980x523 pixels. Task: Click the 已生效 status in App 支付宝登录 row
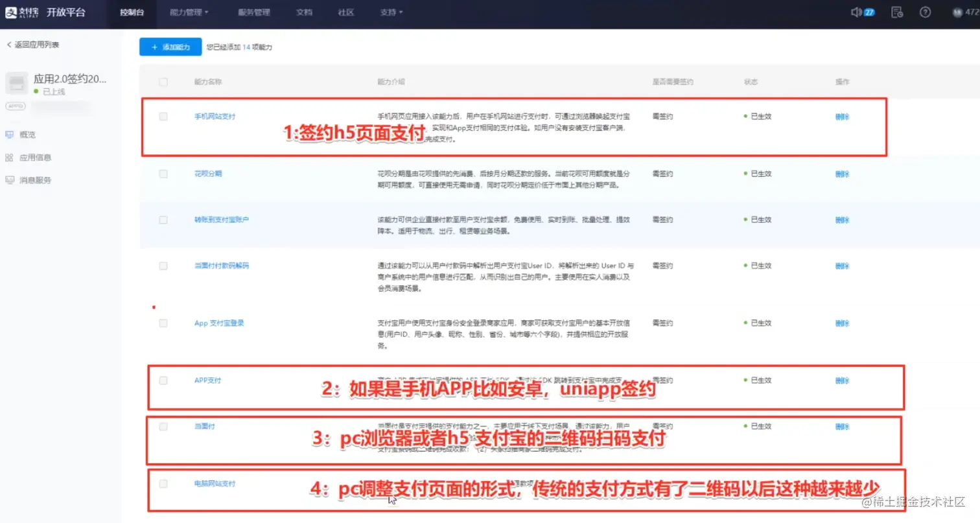tap(758, 323)
